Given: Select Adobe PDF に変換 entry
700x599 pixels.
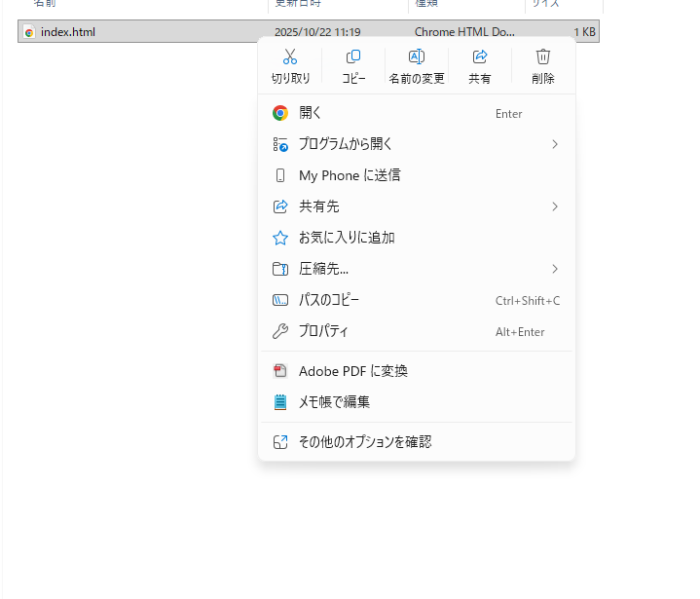Looking at the screenshot, I should coord(352,371).
